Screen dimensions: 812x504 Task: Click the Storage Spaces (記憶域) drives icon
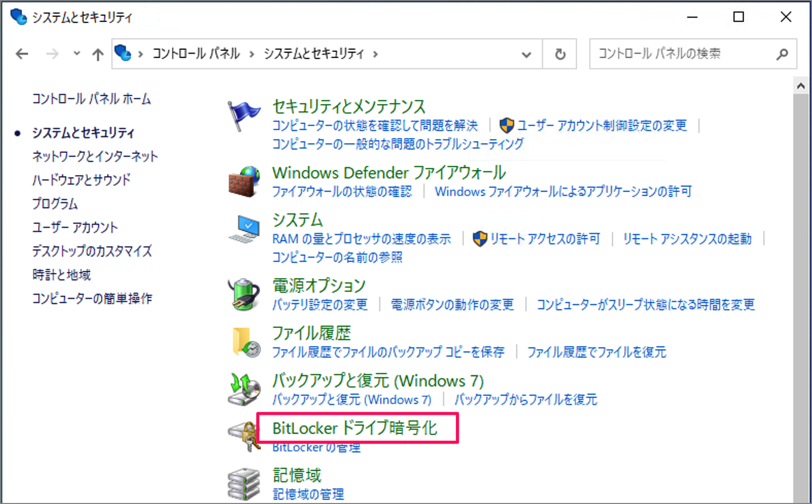pyautogui.click(x=244, y=484)
